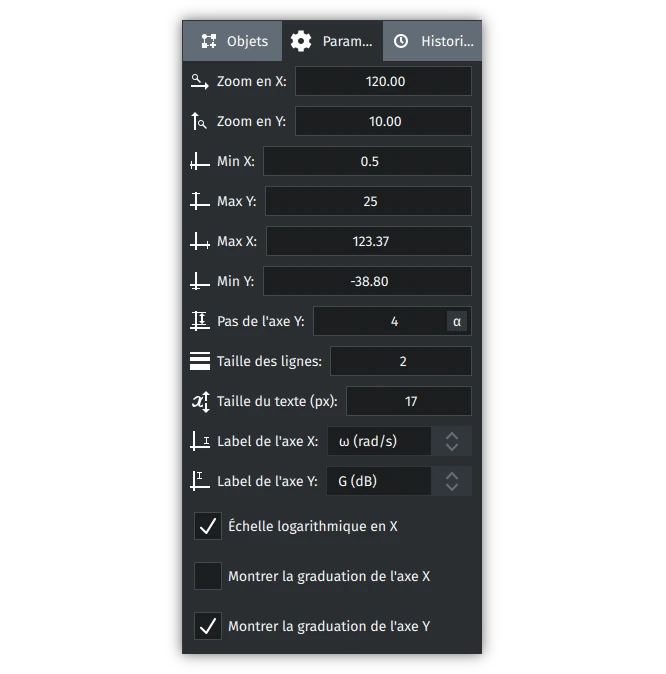The image size is (666, 674).
Task: Click the Min Y field showing -38.80
Action: click(368, 281)
